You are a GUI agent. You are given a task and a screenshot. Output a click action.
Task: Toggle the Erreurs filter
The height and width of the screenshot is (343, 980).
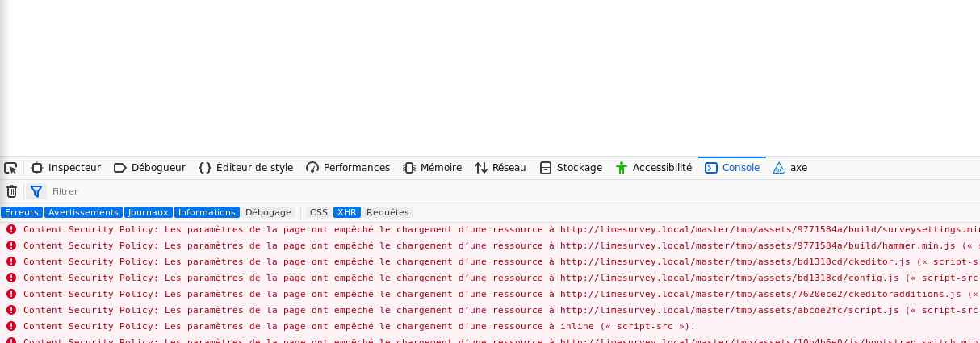click(22, 212)
